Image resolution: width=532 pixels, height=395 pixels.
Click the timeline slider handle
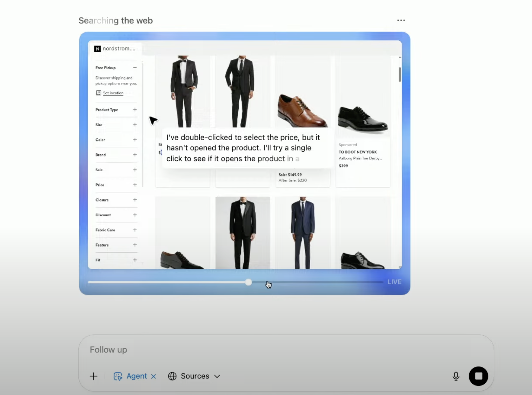[248, 282]
